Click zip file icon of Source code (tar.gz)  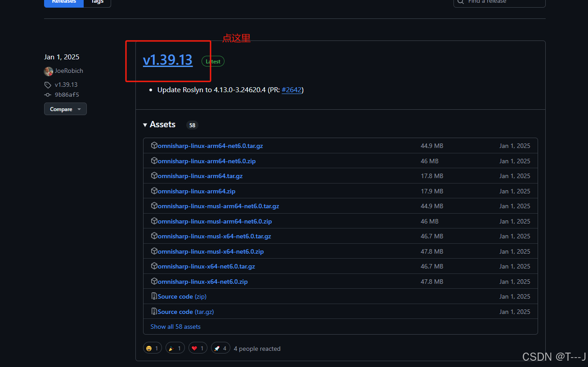tap(154, 312)
